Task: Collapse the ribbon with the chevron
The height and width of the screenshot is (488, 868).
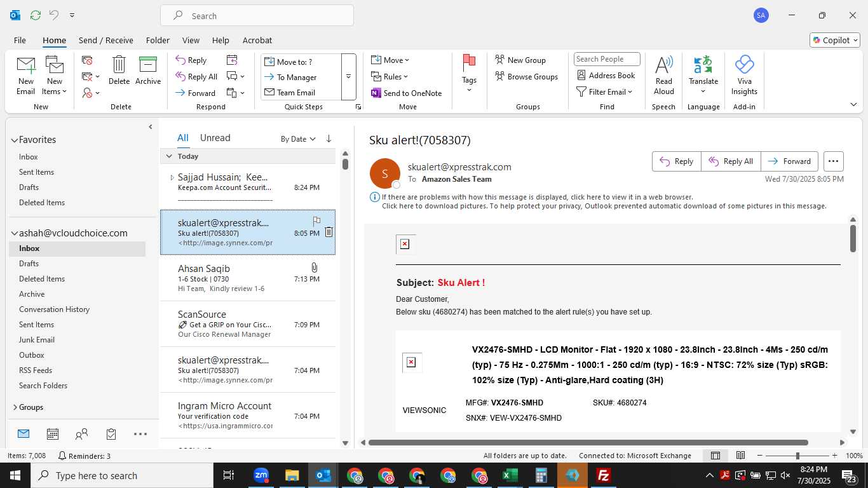Action: pyautogui.click(x=853, y=104)
